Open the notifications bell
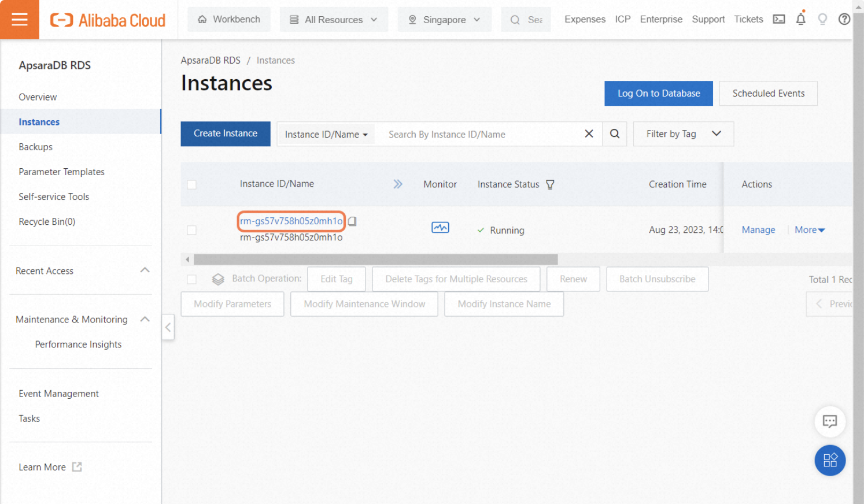 tap(800, 19)
